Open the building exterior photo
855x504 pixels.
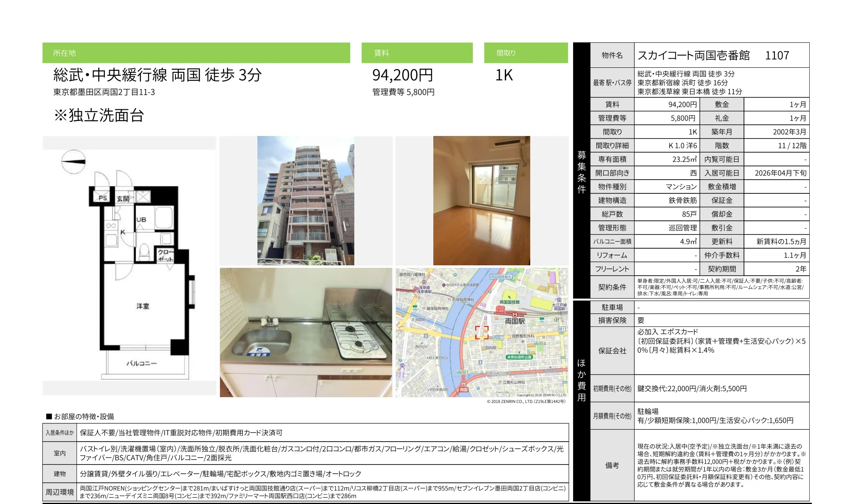(x=306, y=200)
